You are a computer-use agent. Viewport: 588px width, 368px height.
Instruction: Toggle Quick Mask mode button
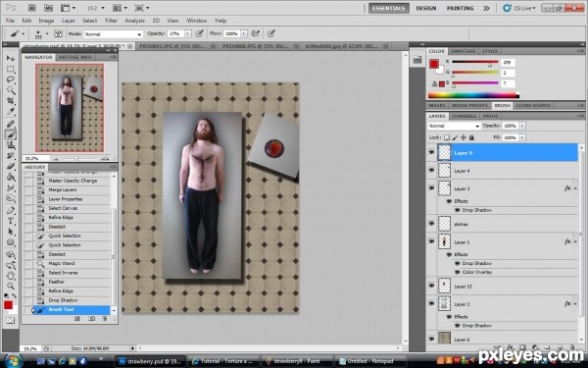(10, 320)
